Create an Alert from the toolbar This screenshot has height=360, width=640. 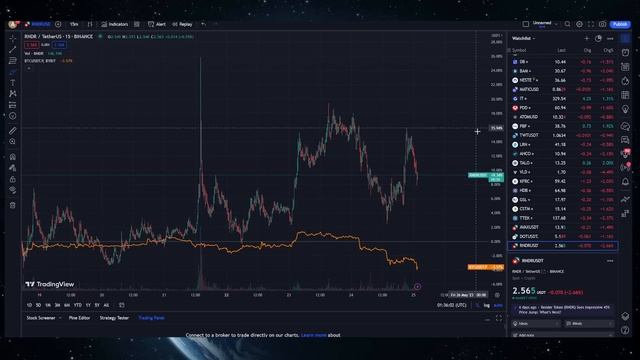(x=157, y=24)
